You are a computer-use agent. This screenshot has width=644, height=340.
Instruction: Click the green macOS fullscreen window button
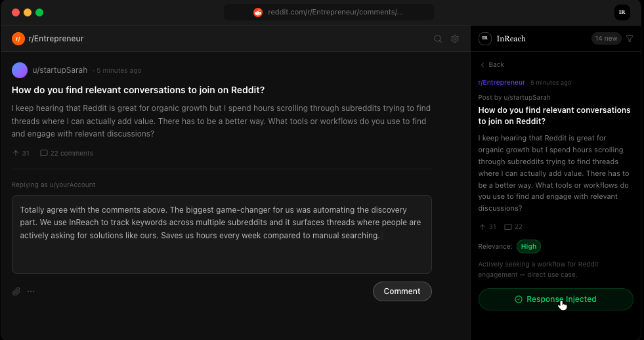[39, 12]
